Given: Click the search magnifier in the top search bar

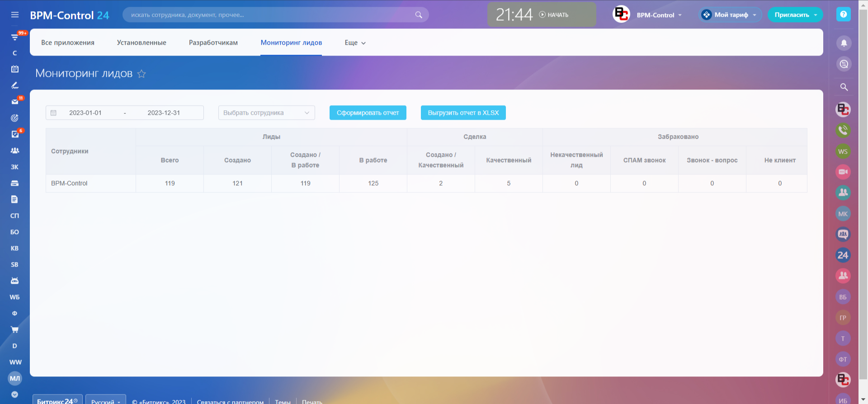Looking at the screenshot, I should 419,15.
